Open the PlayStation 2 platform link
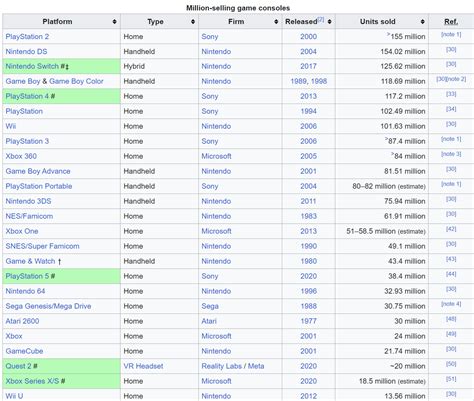The height and width of the screenshot is (401, 474). tap(27, 37)
